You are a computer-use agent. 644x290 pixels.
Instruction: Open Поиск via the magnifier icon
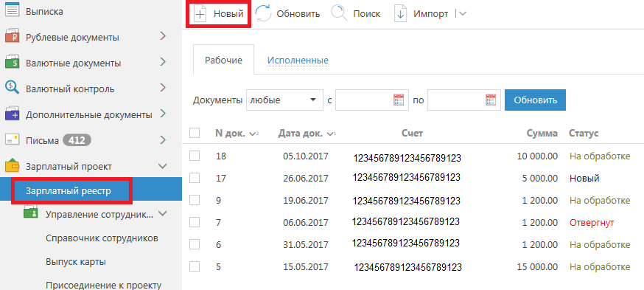[x=339, y=14]
